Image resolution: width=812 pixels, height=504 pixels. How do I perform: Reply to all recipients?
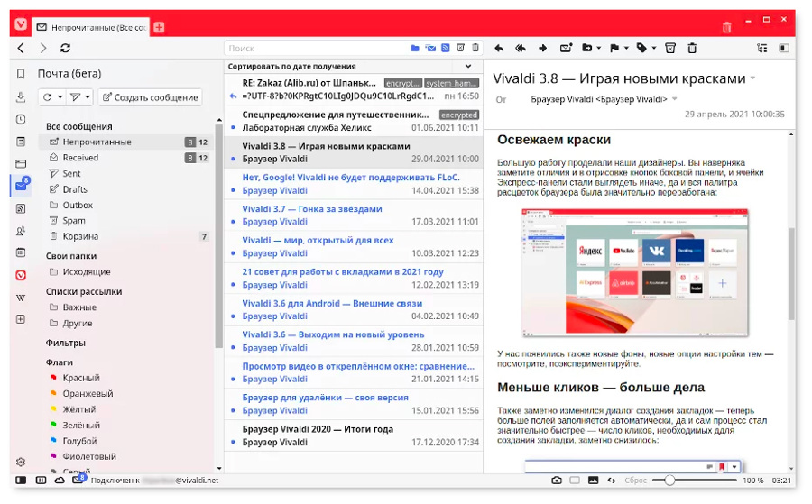coord(521,48)
